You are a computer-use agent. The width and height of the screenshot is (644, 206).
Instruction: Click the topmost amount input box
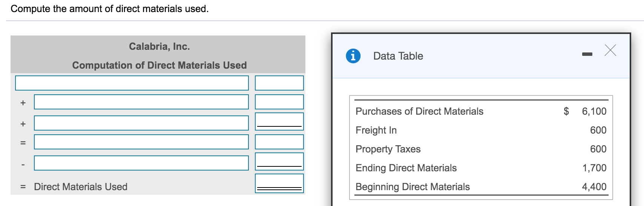coord(279,83)
